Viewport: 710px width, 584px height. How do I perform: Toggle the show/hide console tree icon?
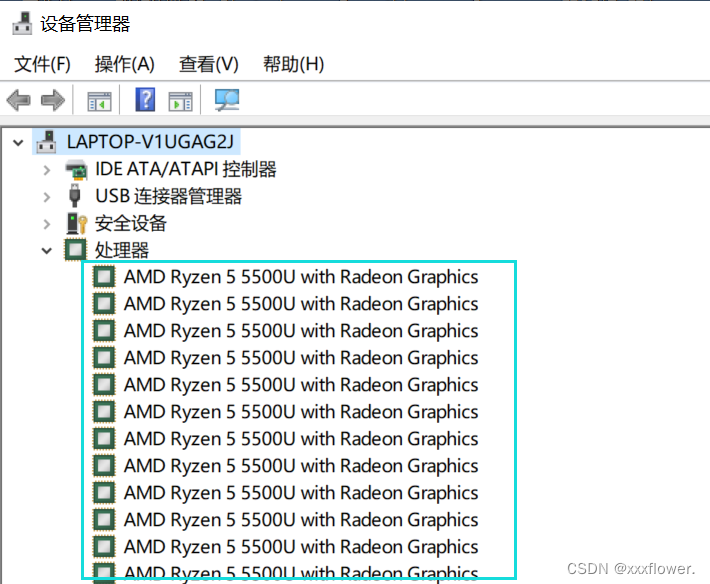(99, 101)
